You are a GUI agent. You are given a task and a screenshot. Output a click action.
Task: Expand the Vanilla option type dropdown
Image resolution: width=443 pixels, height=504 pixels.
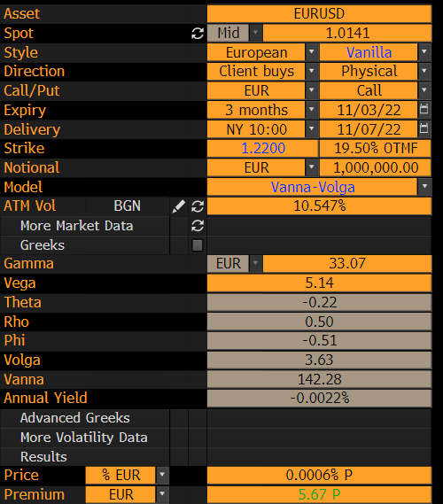coord(424,52)
